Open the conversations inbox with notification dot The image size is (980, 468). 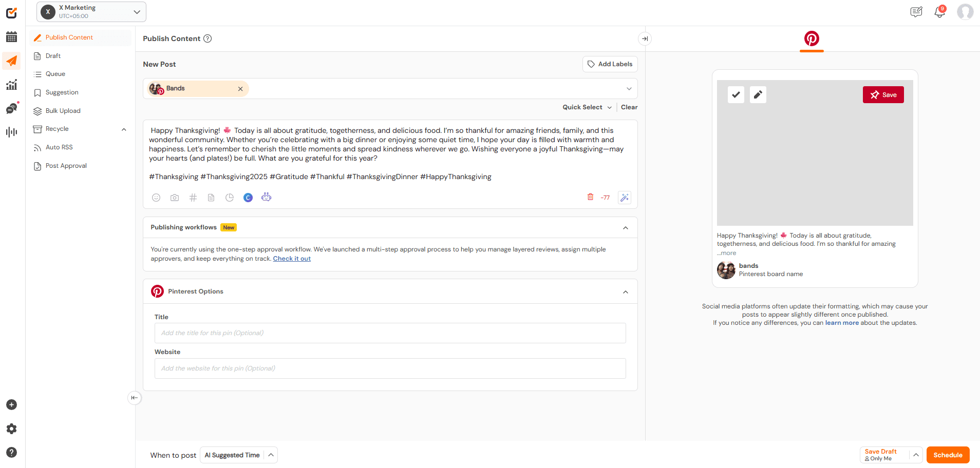(11, 108)
